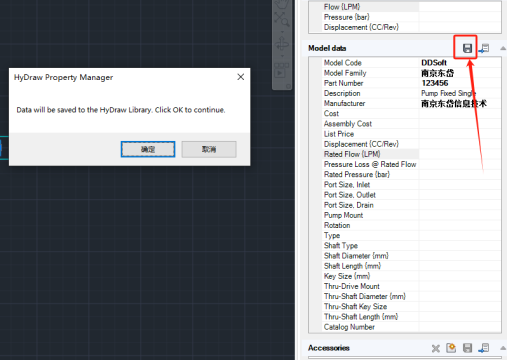Confirm saving with the 确定 button

(x=148, y=149)
